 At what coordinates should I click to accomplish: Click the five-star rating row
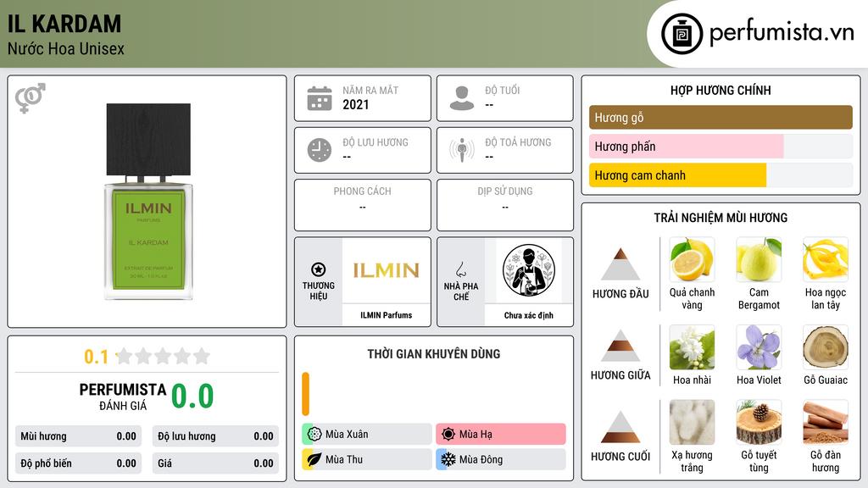pos(164,356)
